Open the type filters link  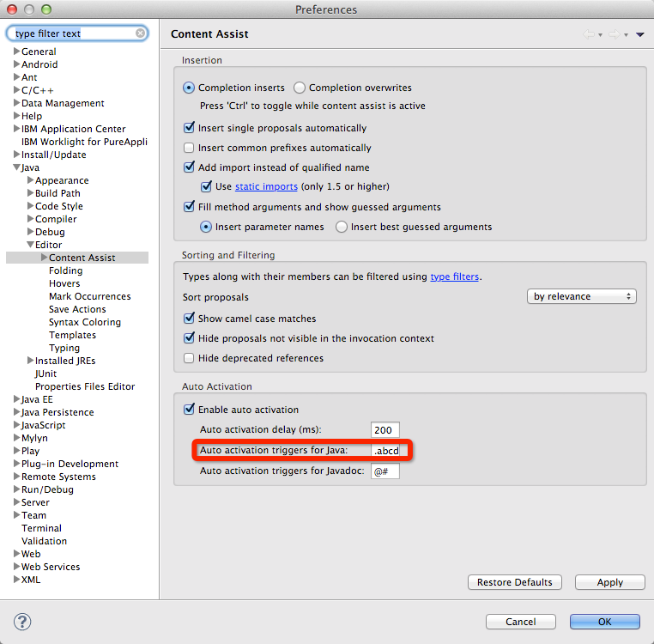click(x=454, y=276)
